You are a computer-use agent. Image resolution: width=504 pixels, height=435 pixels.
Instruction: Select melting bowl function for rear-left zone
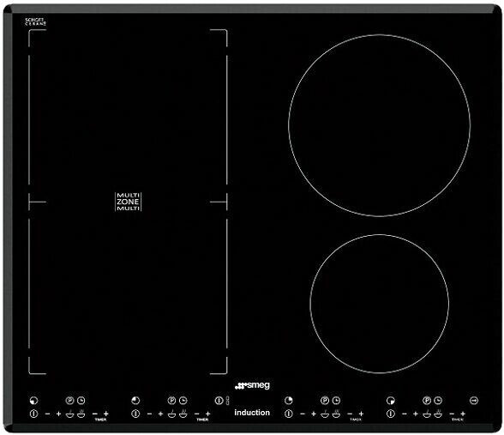click(171, 414)
